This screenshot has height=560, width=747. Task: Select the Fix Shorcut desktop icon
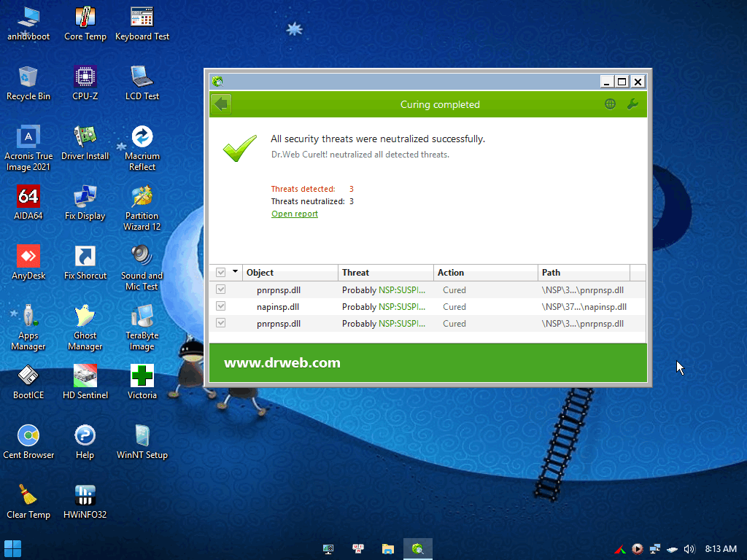tap(85, 262)
